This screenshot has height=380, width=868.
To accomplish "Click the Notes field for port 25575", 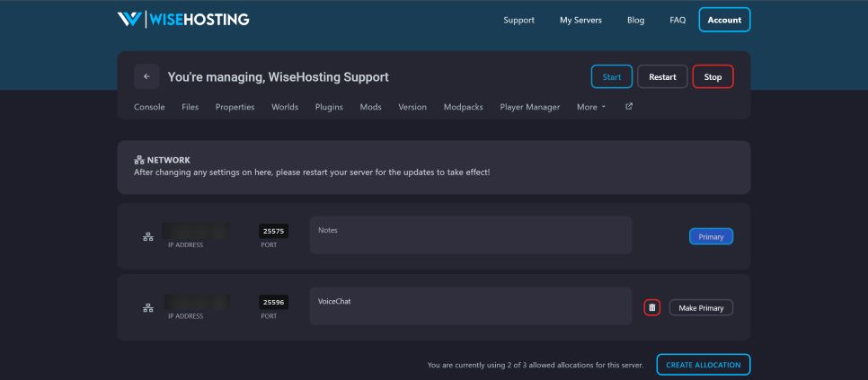I will (471, 235).
